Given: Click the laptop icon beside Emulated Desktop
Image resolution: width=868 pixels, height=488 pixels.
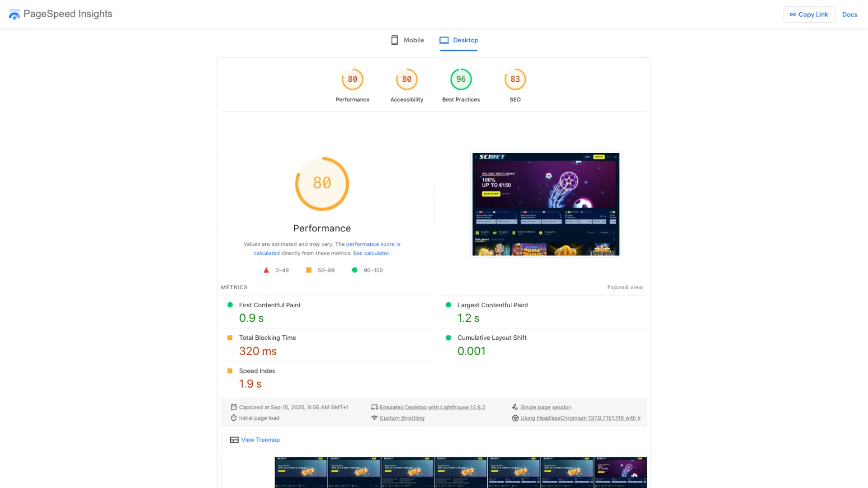Looking at the screenshot, I should click(375, 407).
